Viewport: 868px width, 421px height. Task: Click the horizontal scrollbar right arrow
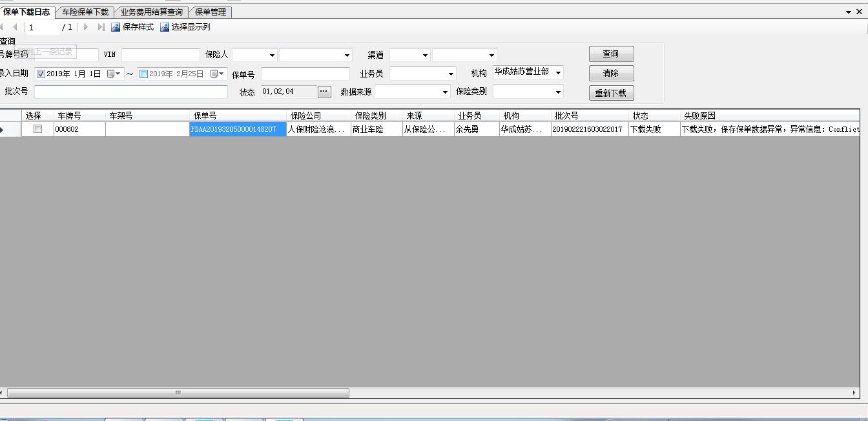click(x=854, y=393)
